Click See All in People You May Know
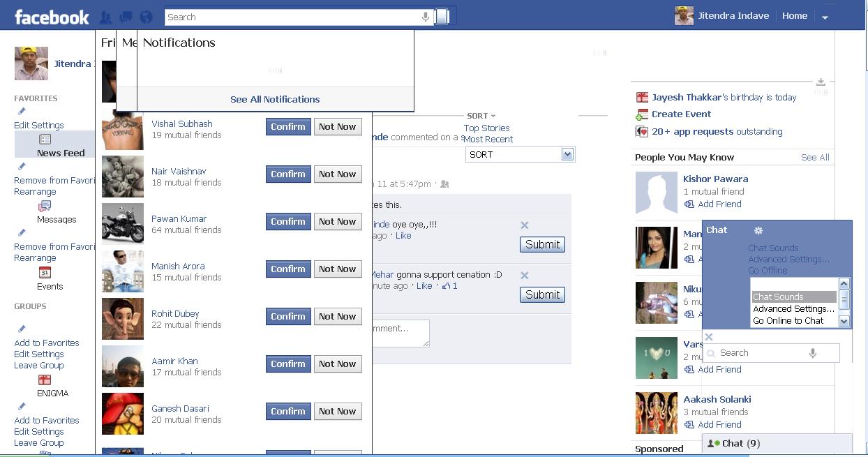Image resolution: width=868 pixels, height=457 pixels. tap(815, 158)
